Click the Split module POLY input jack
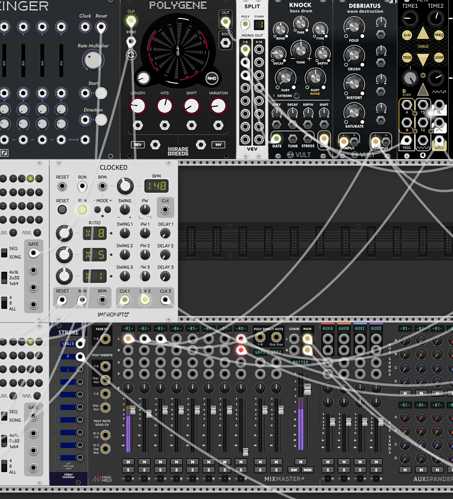 (x=245, y=24)
